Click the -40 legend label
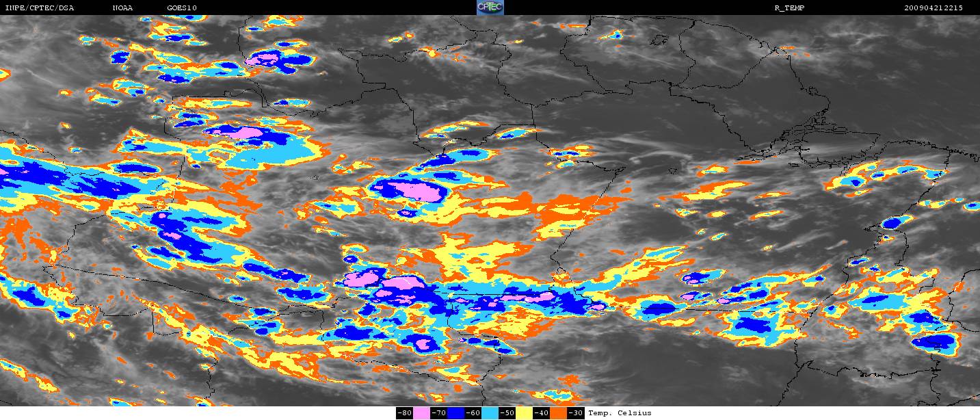 pyautogui.click(x=541, y=413)
